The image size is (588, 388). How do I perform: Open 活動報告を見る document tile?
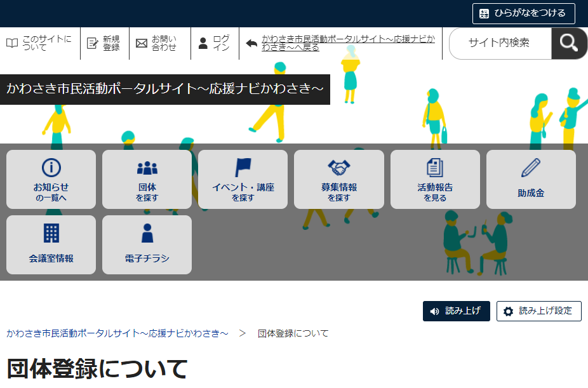435,179
